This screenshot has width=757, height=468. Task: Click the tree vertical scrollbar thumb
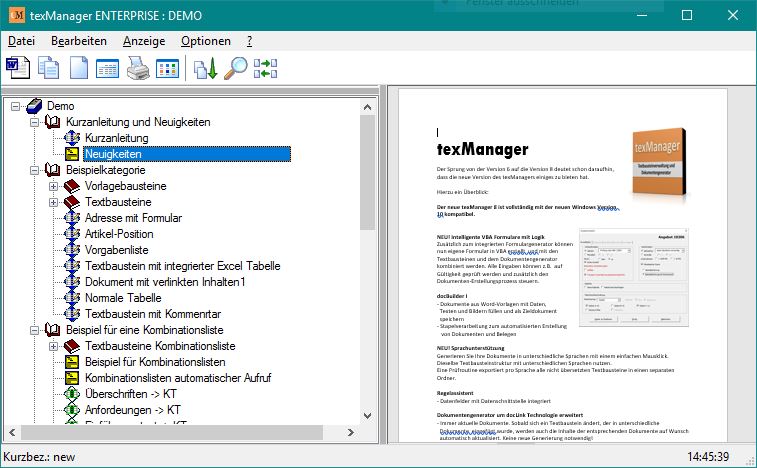[x=367, y=172]
